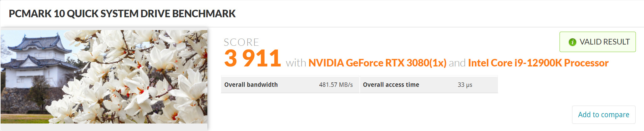644x131 pixels.
Task: Click the "(1x)" count in the GPU link
Action: [x=438, y=63]
